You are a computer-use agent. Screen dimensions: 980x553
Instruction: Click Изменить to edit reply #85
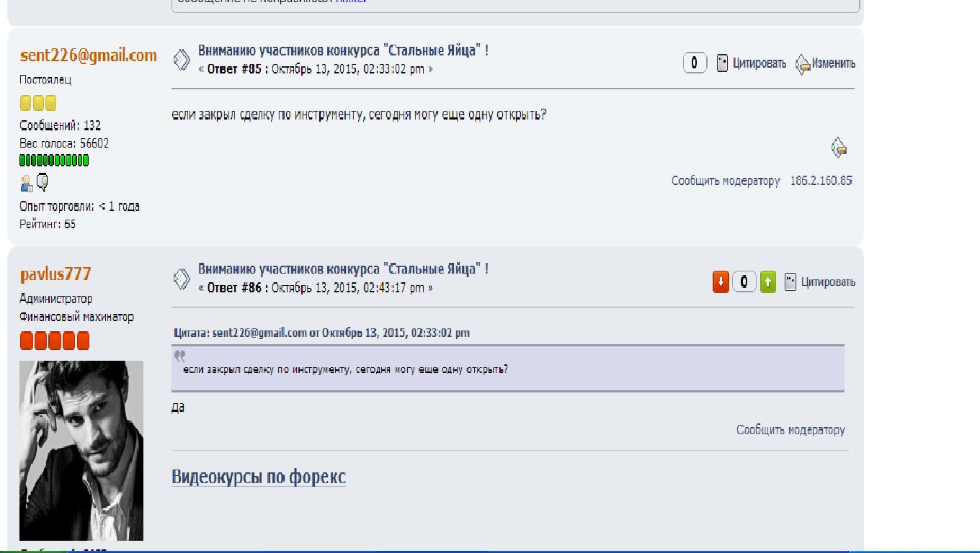pos(834,63)
